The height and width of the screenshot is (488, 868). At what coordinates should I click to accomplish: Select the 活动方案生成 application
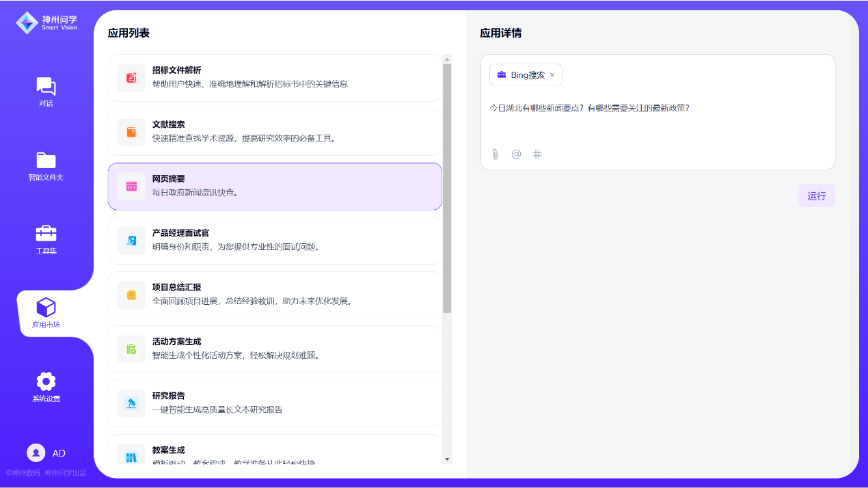coord(275,349)
